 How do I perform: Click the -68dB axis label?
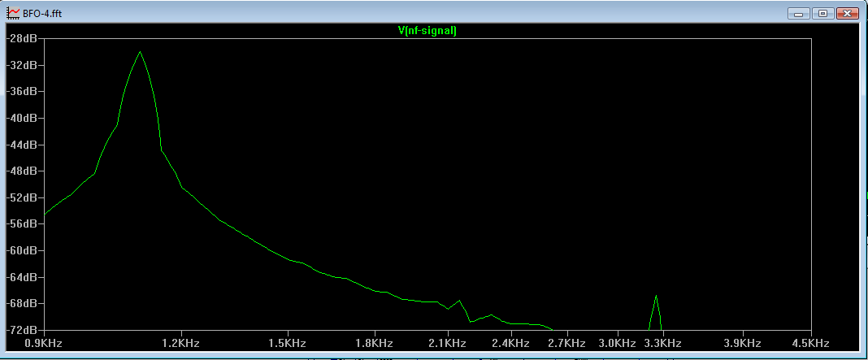(x=21, y=303)
